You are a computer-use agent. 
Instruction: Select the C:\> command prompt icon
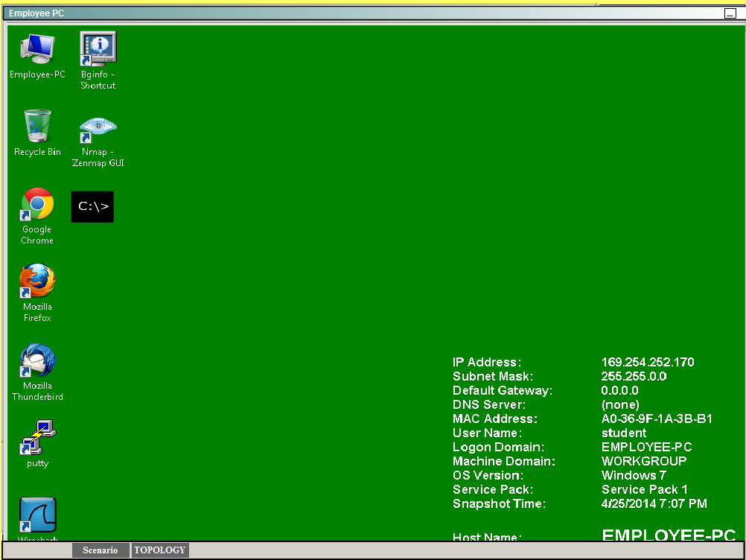click(x=93, y=206)
